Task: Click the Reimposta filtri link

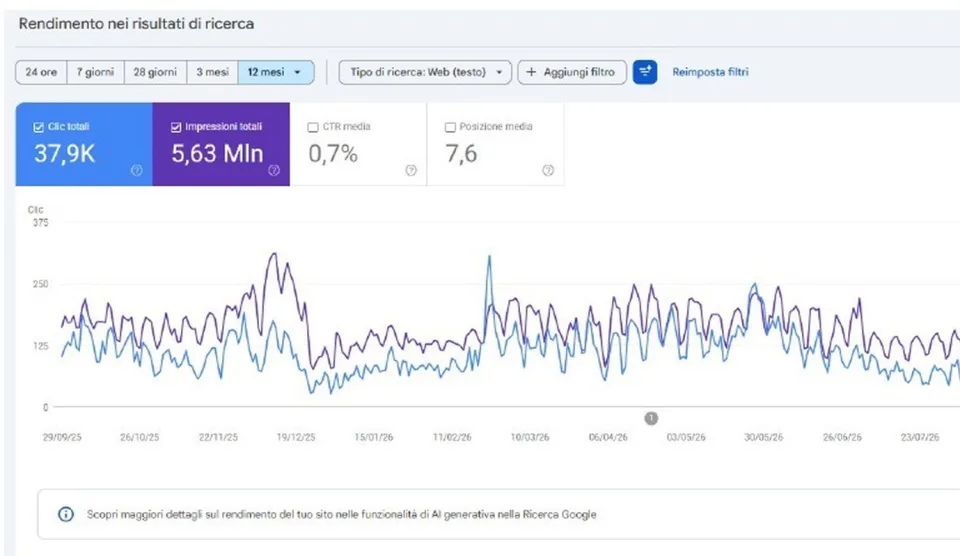Action: (710, 72)
